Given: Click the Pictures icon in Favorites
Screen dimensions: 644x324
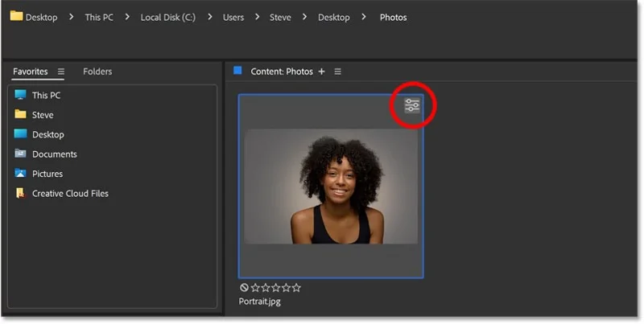Looking at the screenshot, I should (20, 173).
